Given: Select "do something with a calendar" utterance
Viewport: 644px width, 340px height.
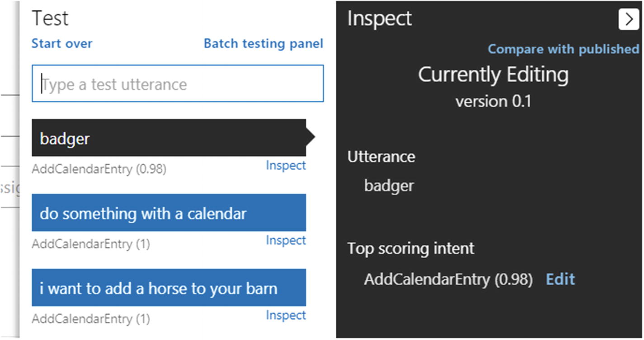Looking at the screenshot, I should tap(169, 213).
